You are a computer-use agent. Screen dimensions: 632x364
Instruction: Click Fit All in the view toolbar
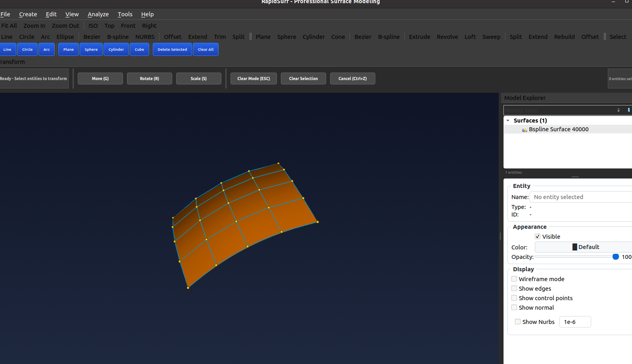point(9,26)
